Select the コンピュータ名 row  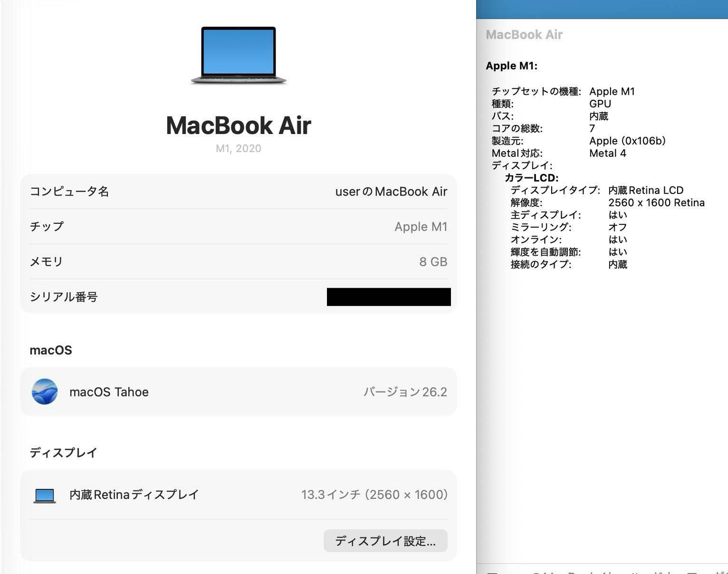click(x=238, y=192)
